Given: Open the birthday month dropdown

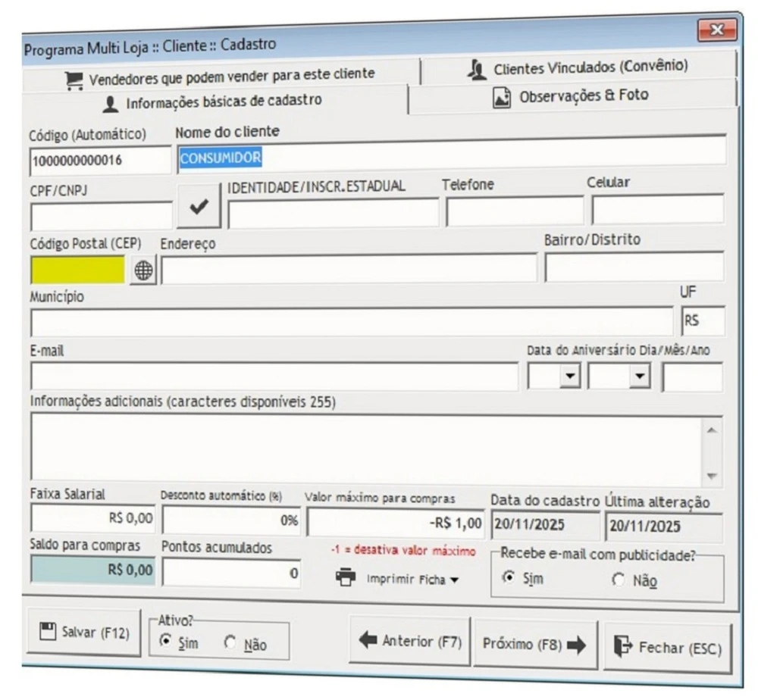Looking at the screenshot, I should click(x=641, y=377).
